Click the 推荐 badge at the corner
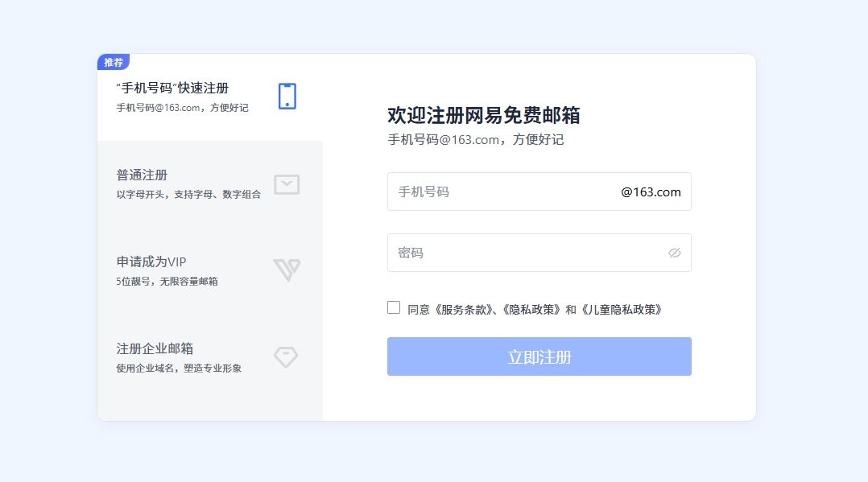The height and width of the screenshot is (482, 868). (x=114, y=62)
